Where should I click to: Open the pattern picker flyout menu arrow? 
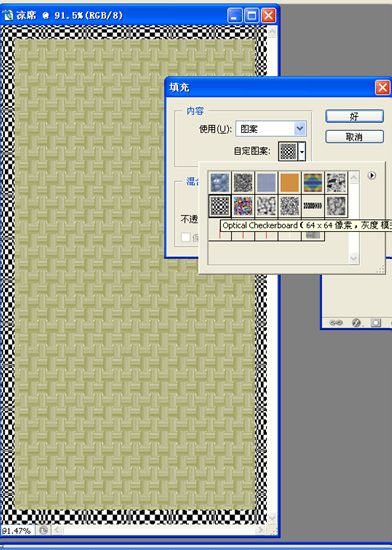coord(372,175)
